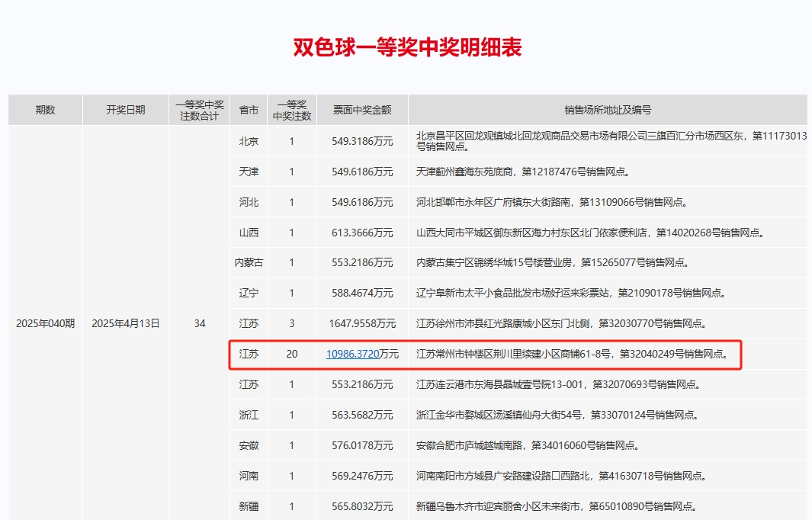
Task: Select the 销售场所地址及编号 column header
Action: (x=608, y=110)
